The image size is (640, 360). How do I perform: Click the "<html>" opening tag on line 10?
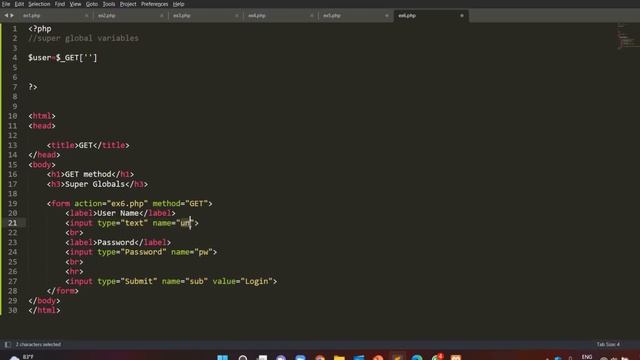point(42,116)
